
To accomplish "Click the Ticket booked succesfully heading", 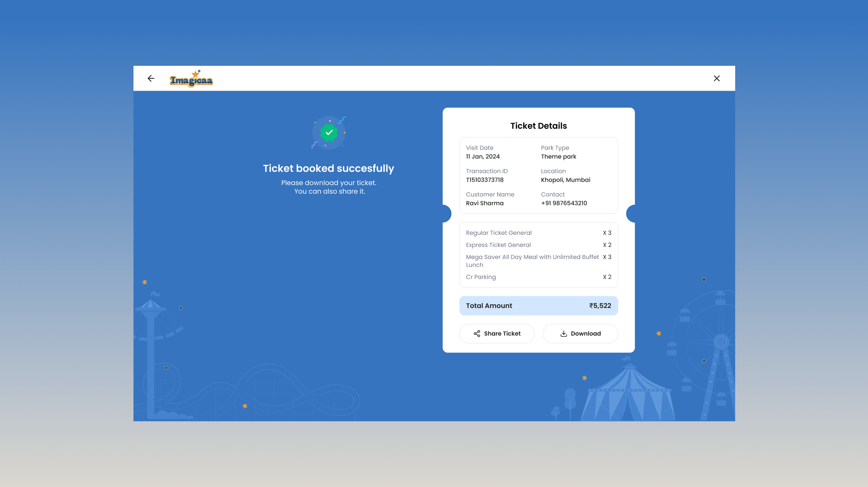I will tap(328, 168).
